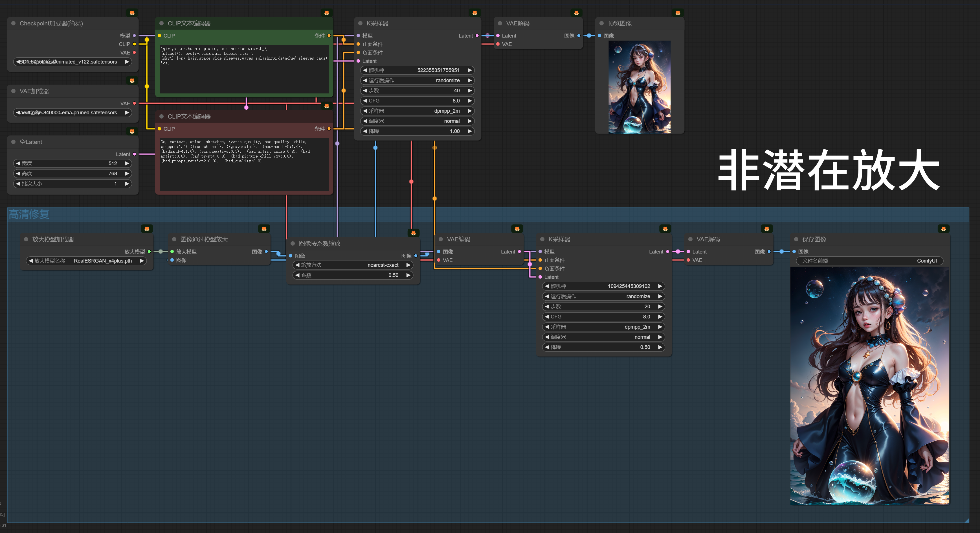Image resolution: width=980 pixels, height=533 pixels.
Task: Collapse the VAE加载器 node
Action: pyautogui.click(x=13, y=91)
